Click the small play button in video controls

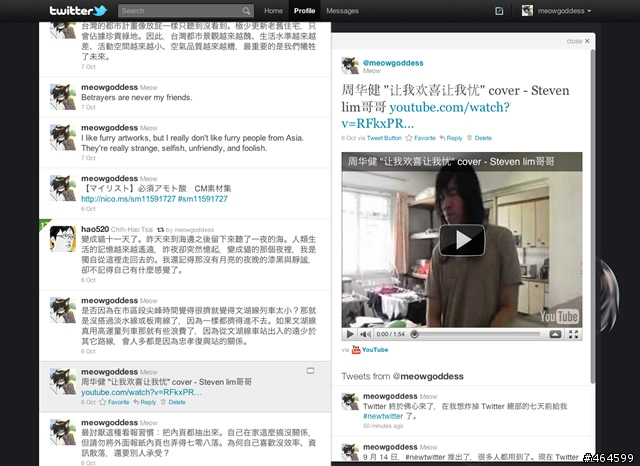click(350, 334)
